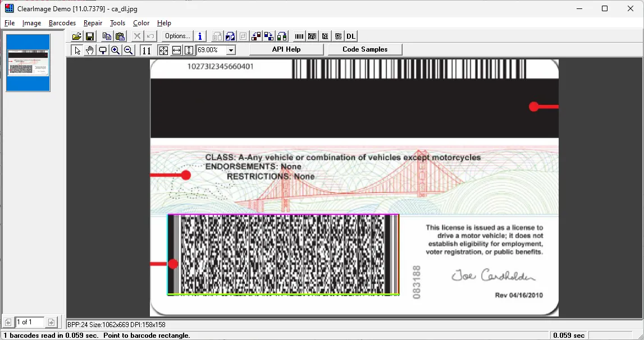Read 1D barcodes with the bars icon
Image resolution: width=644 pixels, height=340 pixels.
coord(299,36)
